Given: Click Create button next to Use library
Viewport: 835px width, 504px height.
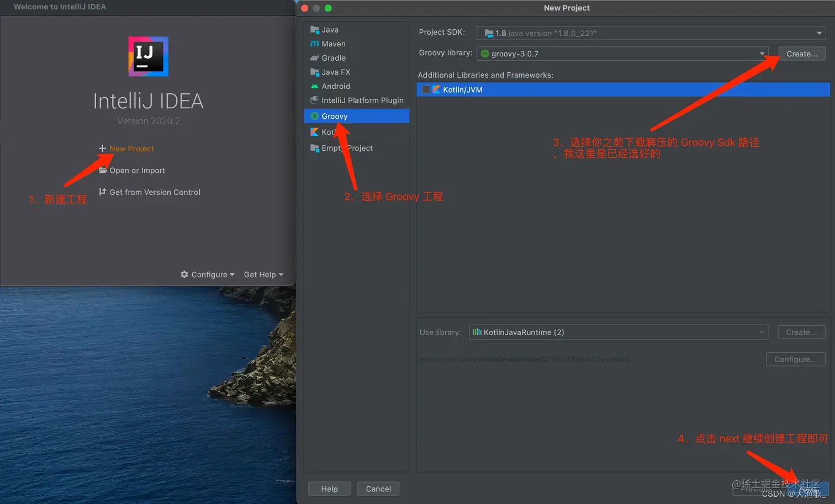Looking at the screenshot, I should click(x=801, y=332).
